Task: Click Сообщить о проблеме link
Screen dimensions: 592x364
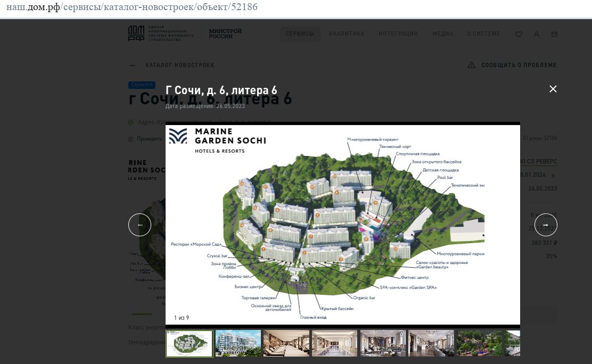Action: (x=519, y=65)
